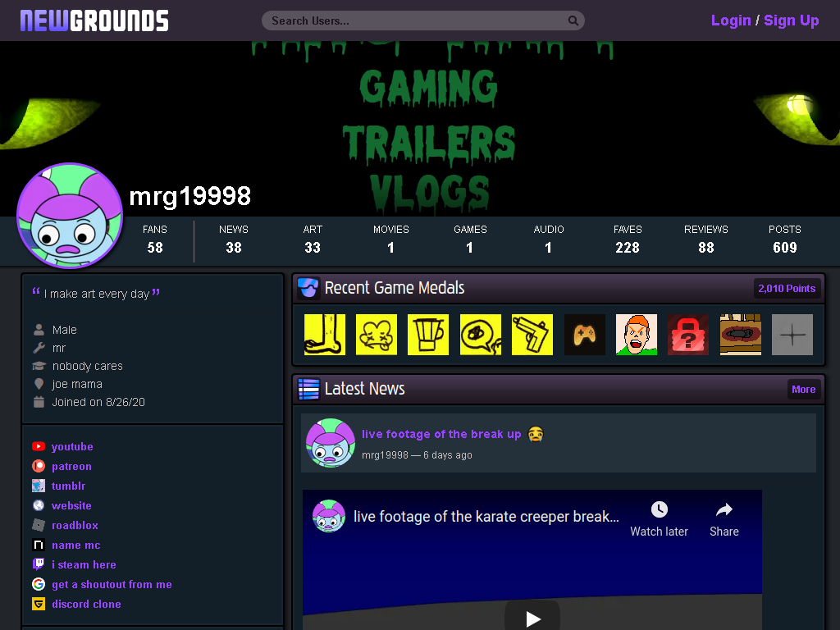Image resolution: width=840 pixels, height=630 pixels.
Task: Click the Sign Up link
Action: click(x=792, y=21)
